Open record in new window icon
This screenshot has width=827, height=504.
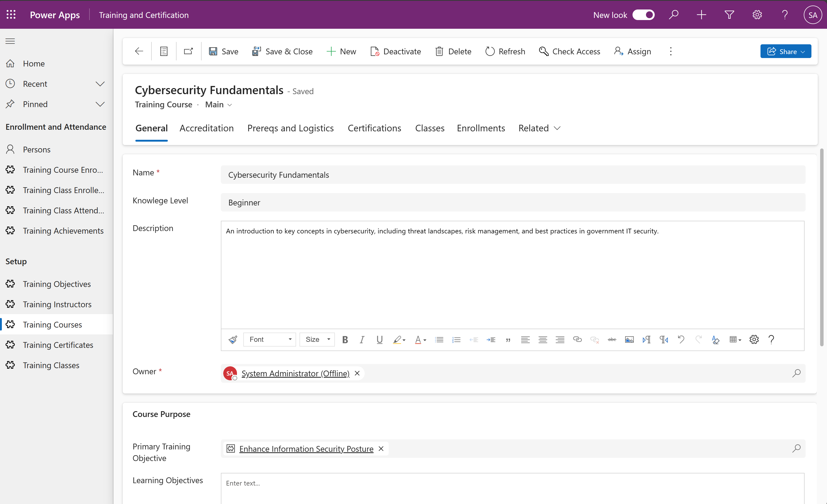click(189, 51)
